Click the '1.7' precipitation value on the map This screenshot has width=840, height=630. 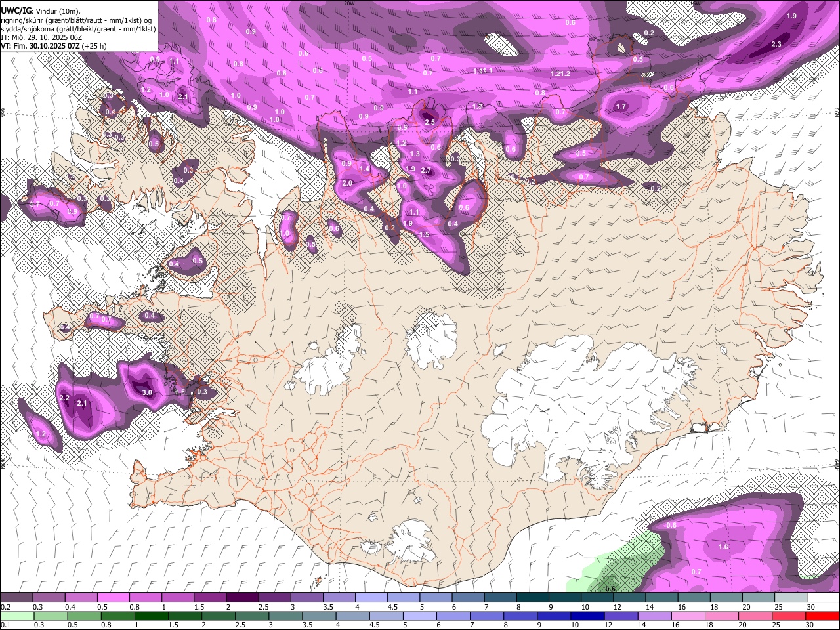pos(621,106)
